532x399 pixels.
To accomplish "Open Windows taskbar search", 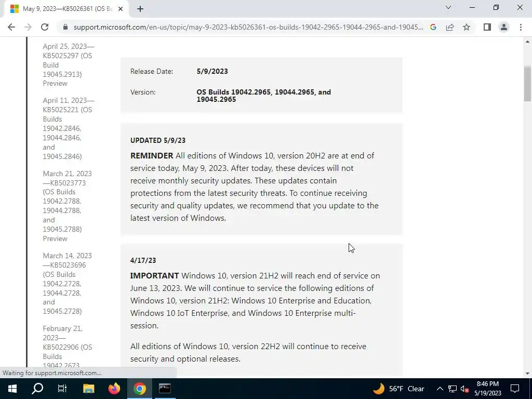I will click(x=37, y=389).
